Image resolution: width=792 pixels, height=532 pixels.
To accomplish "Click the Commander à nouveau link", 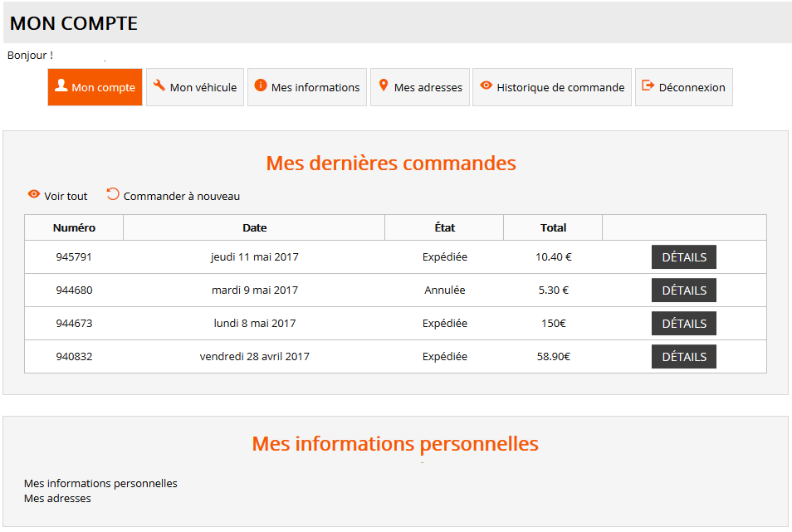I will point(181,197).
